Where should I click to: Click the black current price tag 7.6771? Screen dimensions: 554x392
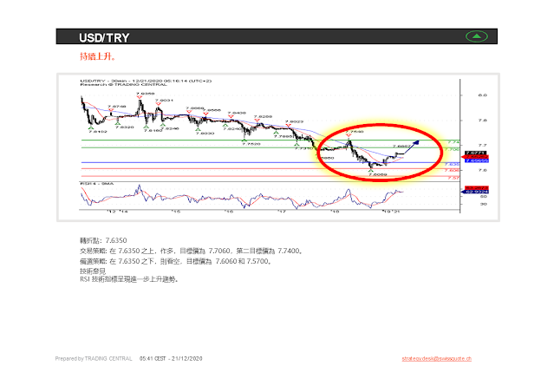pos(476,153)
